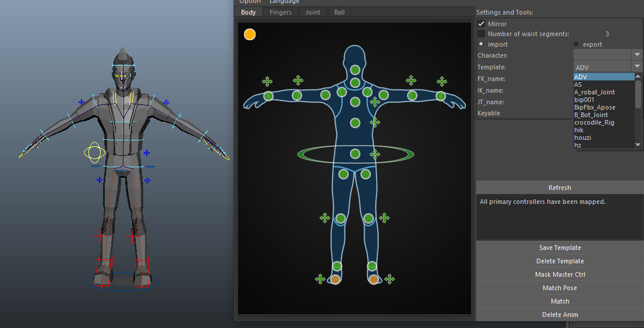Click the move-arrows icon beside the left knee

(x=325, y=218)
